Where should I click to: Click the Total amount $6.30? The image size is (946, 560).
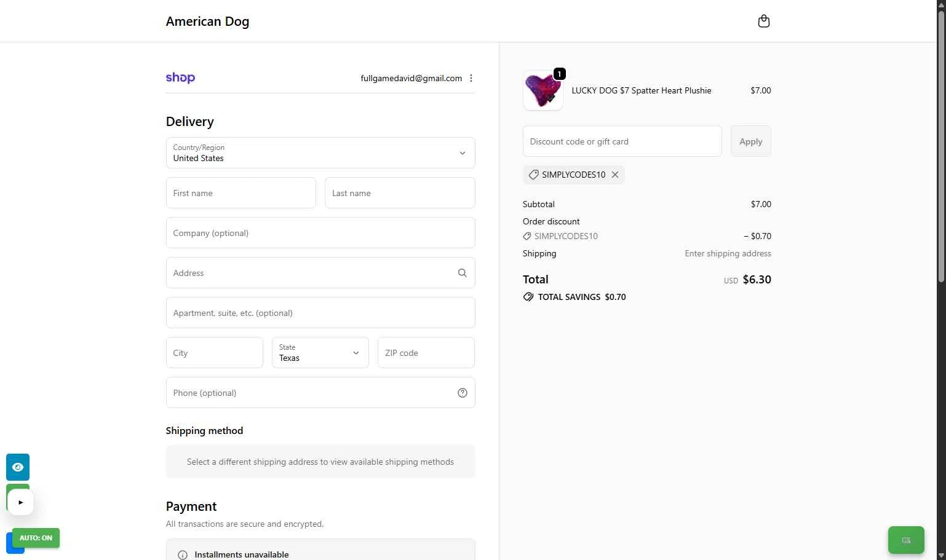757,280
